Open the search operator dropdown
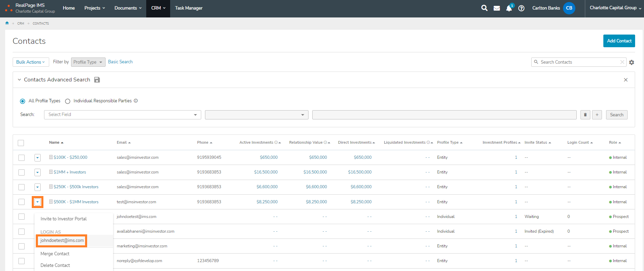This screenshot has width=644, height=271. (257, 115)
